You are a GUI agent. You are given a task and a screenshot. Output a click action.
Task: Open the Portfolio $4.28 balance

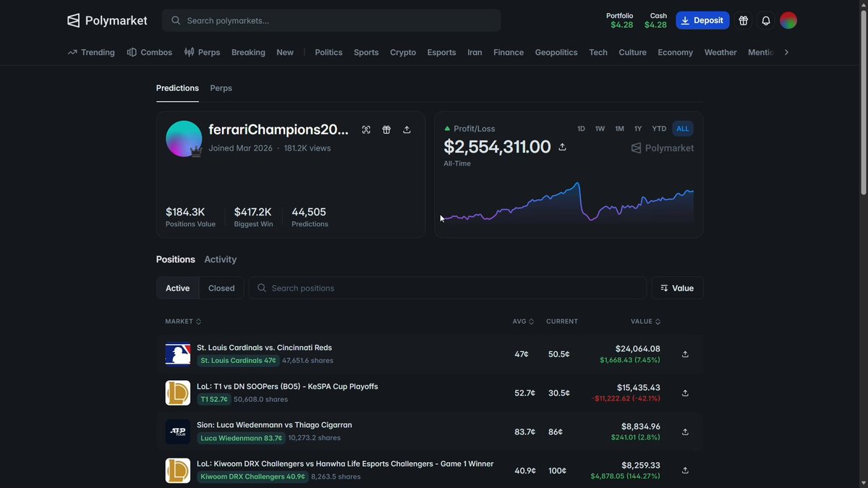click(621, 20)
